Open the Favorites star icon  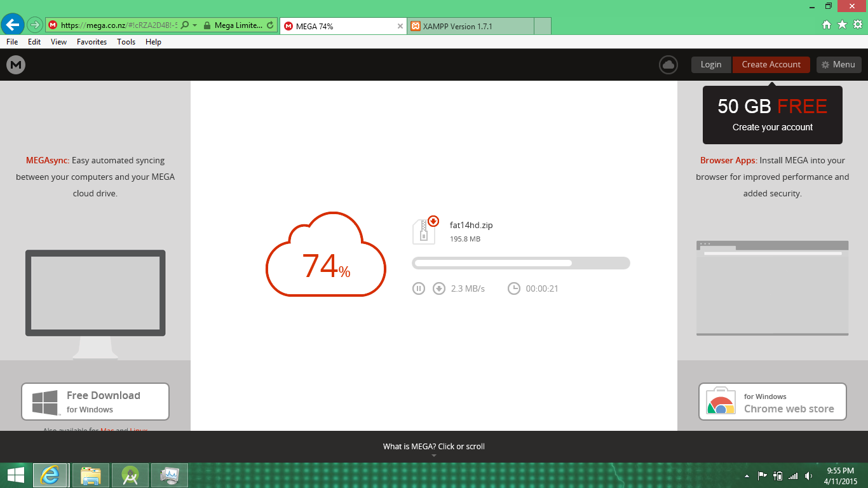(842, 25)
